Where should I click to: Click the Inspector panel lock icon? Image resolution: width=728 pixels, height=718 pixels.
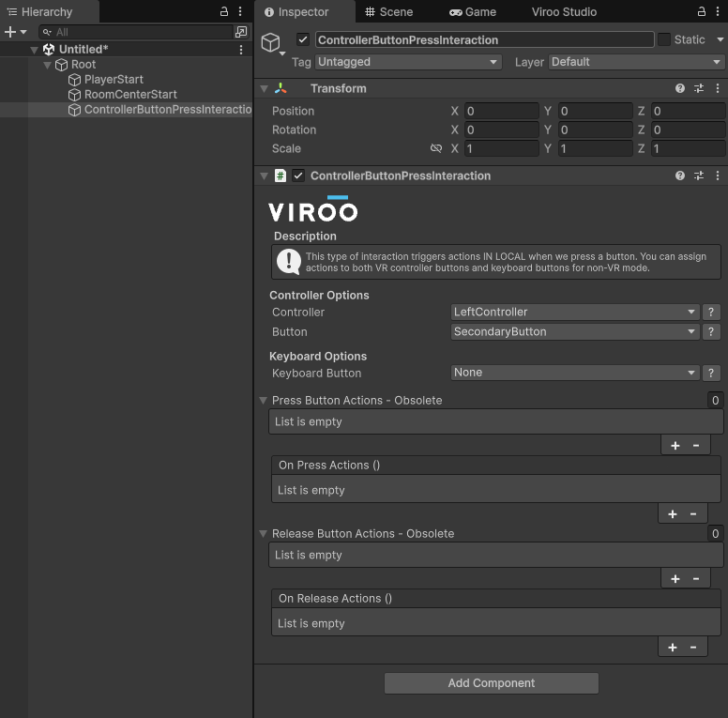702,12
